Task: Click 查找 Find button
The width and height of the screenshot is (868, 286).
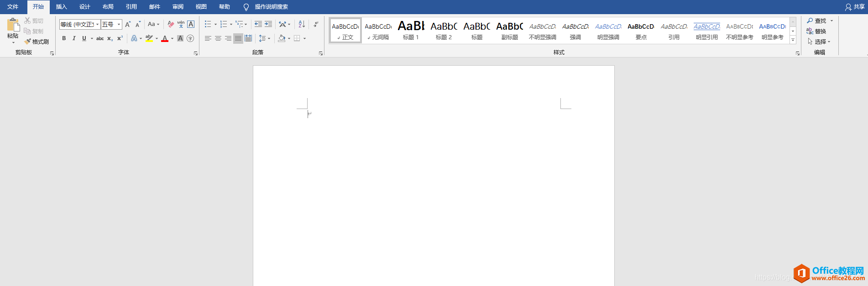Action: [816, 21]
